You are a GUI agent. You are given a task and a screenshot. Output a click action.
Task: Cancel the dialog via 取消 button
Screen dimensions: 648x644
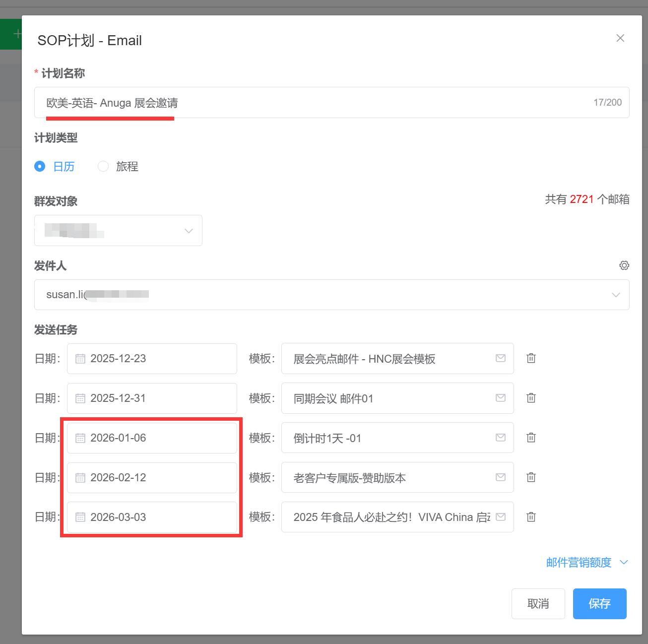538,604
